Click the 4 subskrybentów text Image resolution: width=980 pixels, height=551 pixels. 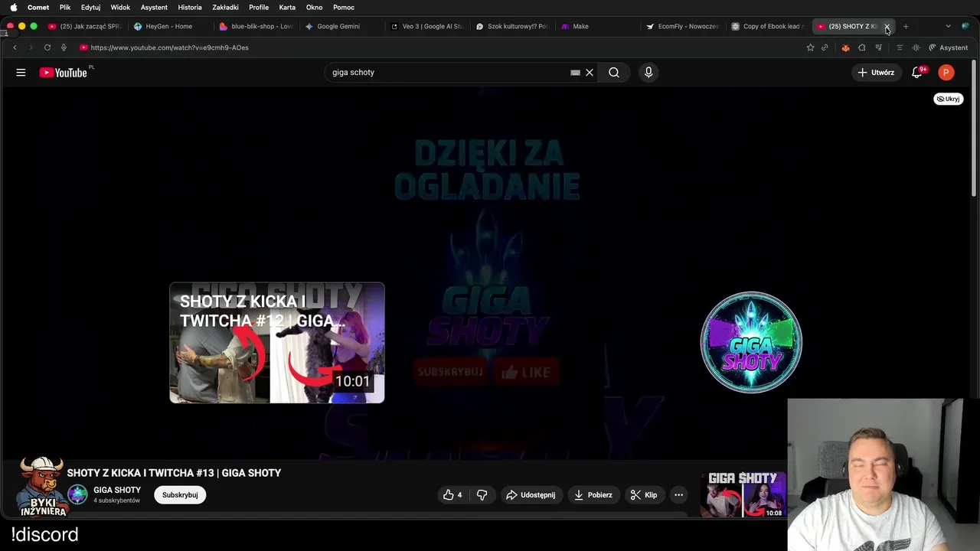click(x=116, y=500)
